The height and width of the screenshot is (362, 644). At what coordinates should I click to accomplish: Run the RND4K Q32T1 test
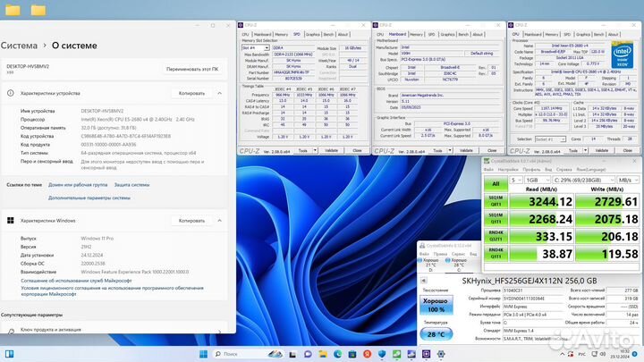click(496, 236)
